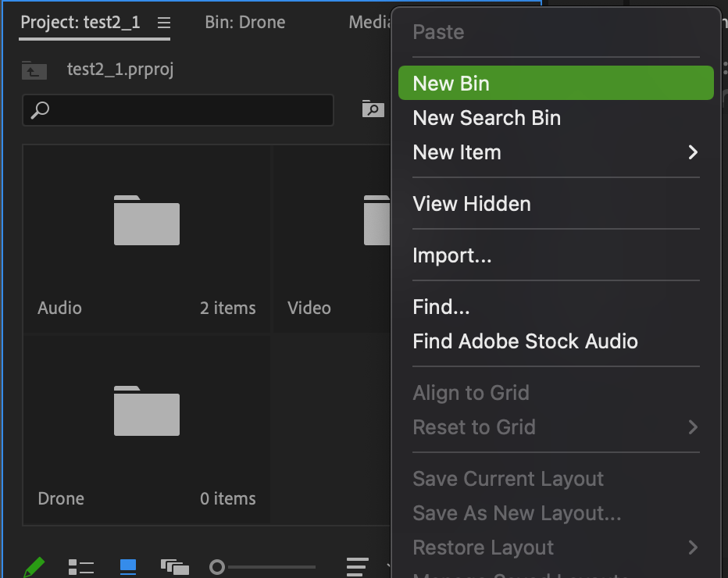Expand the Reset to Grid submenu arrow

click(692, 427)
